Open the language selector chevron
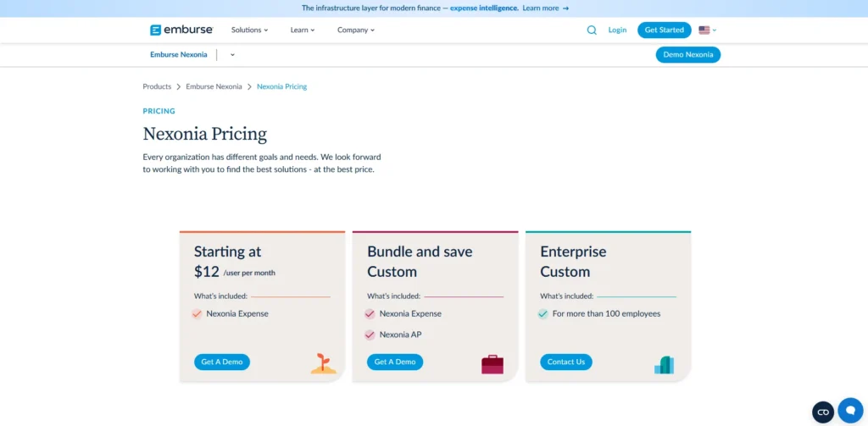The height and width of the screenshot is (426, 868). [x=714, y=30]
